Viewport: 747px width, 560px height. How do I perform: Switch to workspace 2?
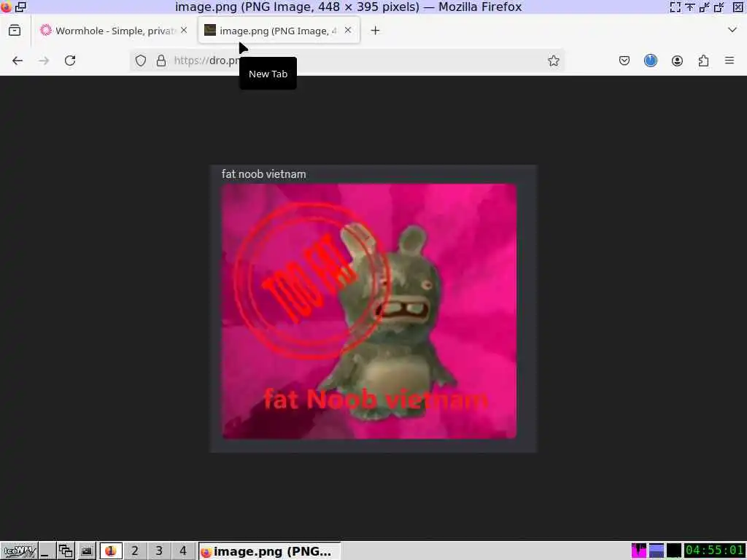tap(135, 551)
